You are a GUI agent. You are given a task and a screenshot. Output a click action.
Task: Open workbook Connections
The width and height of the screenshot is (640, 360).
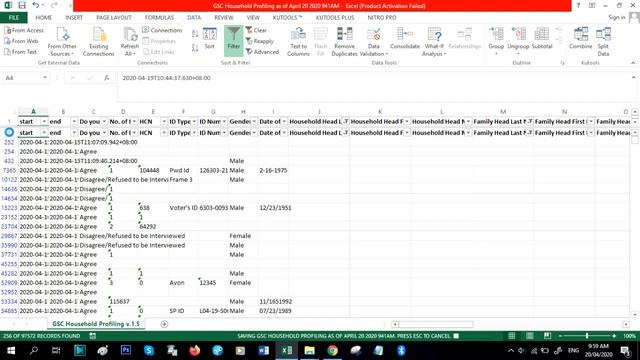162,30
